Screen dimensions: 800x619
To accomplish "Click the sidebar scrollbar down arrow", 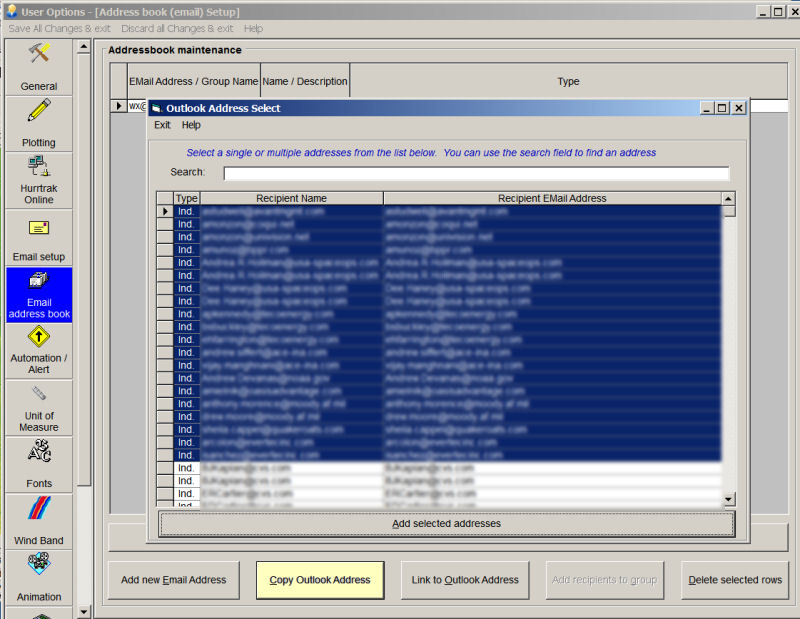I will (x=84, y=611).
